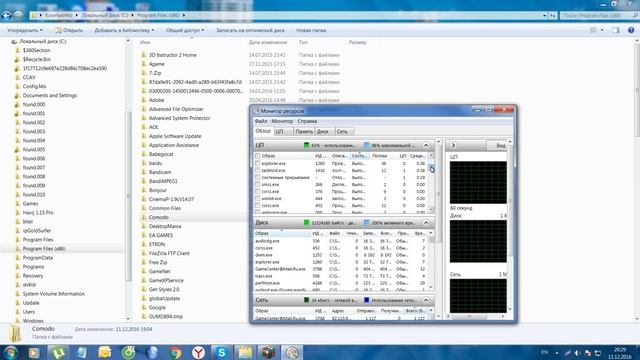Select the Comodo folder in file list
This screenshot has width=640, height=360.
click(158, 217)
